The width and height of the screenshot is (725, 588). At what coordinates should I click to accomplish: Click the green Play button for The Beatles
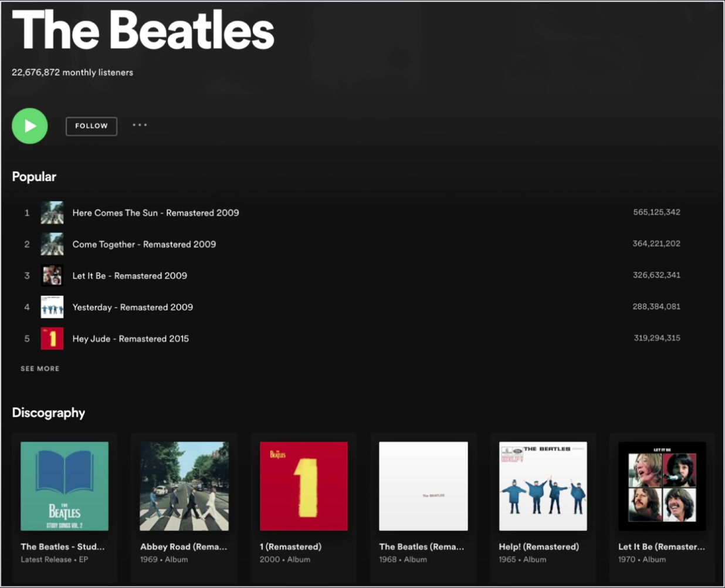tap(29, 126)
